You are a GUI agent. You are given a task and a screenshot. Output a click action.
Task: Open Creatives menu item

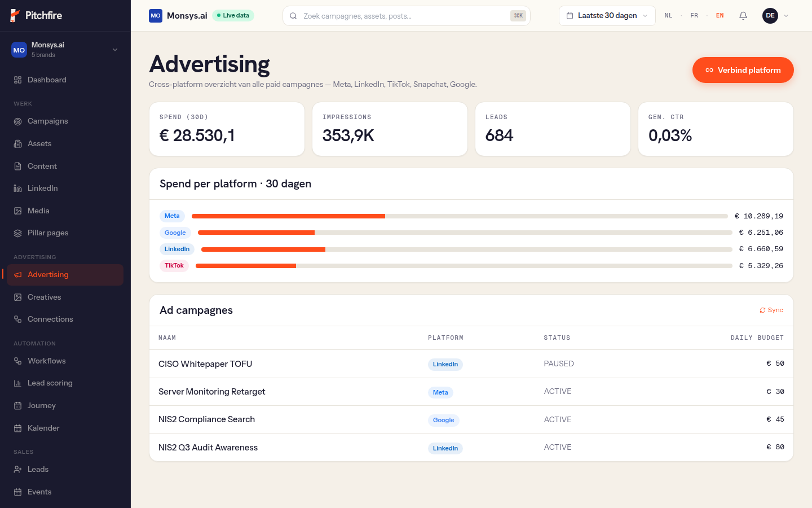[x=65, y=297]
